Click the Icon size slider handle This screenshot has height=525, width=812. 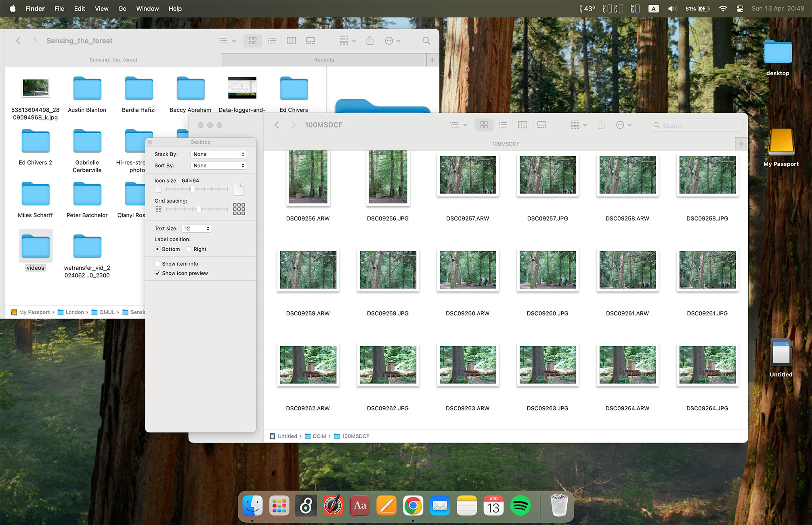(193, 189)
